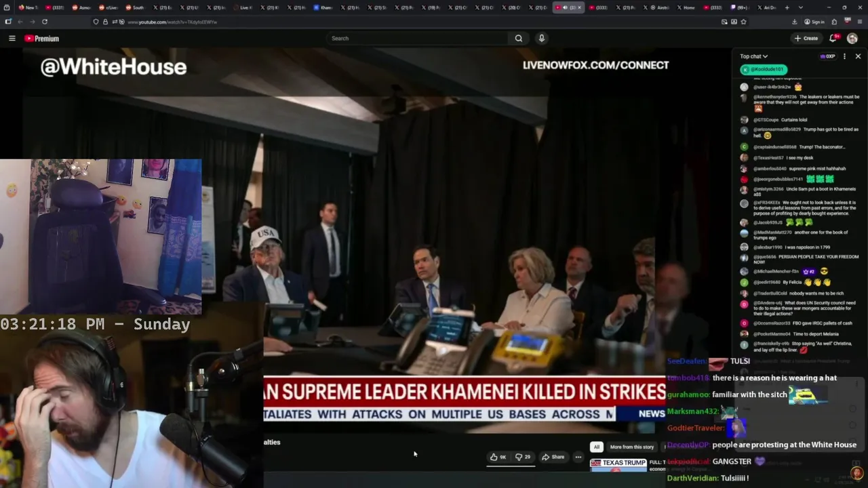Image resolution: width=868 pixels, height=488 pixels.
Task: Open the YouTube guide hamburger menu
Action: [12, 39]
